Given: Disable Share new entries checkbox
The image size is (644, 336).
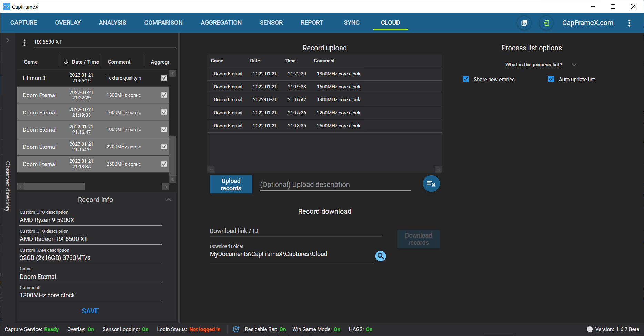Looking at the screenshot, I should [466, 79].
